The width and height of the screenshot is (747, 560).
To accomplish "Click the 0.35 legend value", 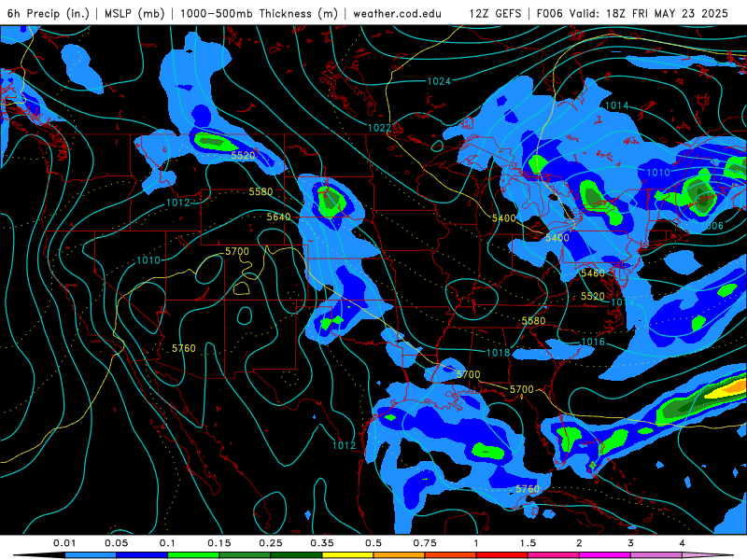I will coord(322,543).
